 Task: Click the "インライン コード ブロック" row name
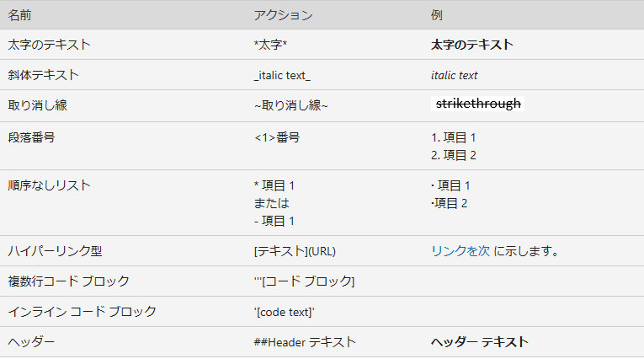coord(82,311)
